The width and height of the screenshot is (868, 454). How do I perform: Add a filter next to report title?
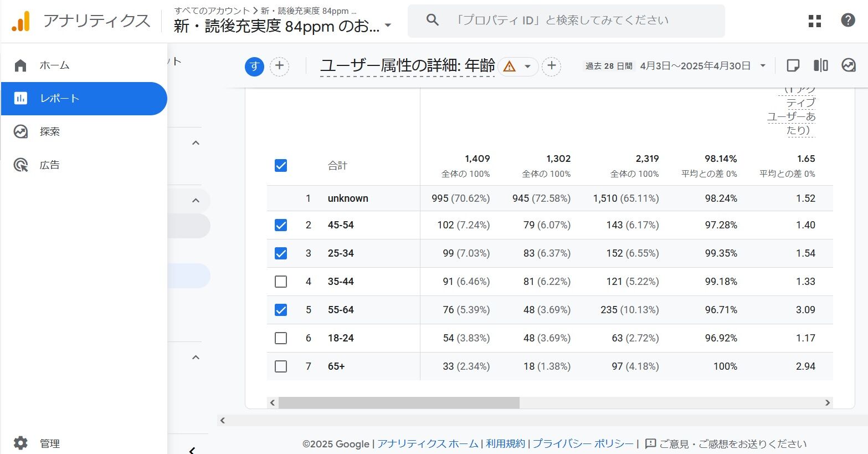tap(552, 67)
